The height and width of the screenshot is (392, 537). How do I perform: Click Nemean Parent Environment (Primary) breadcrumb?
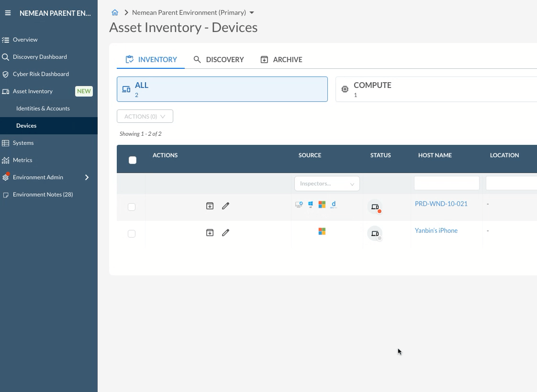189,12
